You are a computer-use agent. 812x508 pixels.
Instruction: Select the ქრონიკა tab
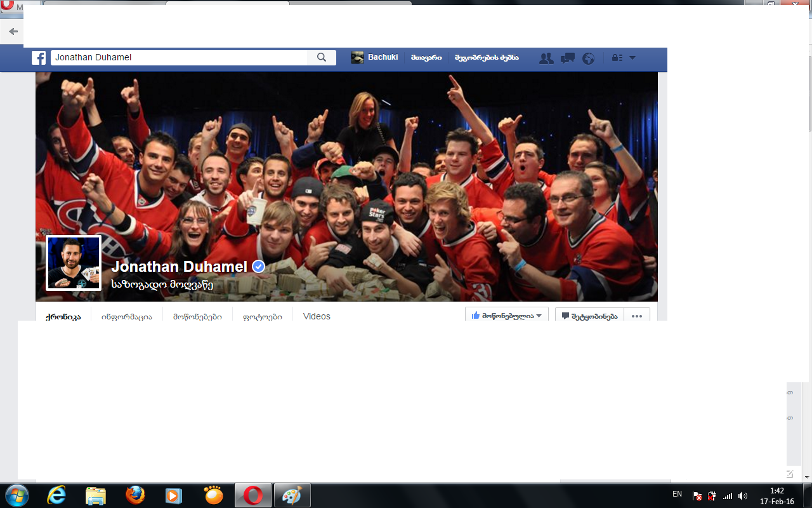click(x=63, y=317)
